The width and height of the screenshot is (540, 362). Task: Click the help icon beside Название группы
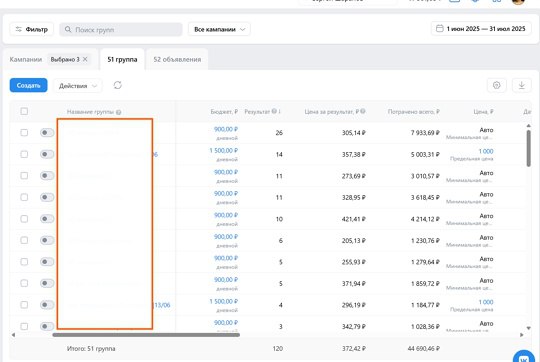click(118, 112)
